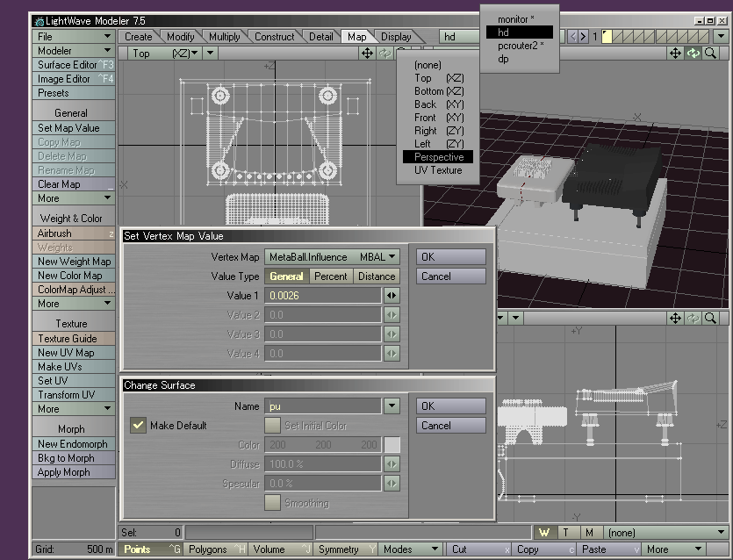Switch to the Display tab
Image resolution: width=733 pixels, height=560 pixels.
(x=397, y=36)
